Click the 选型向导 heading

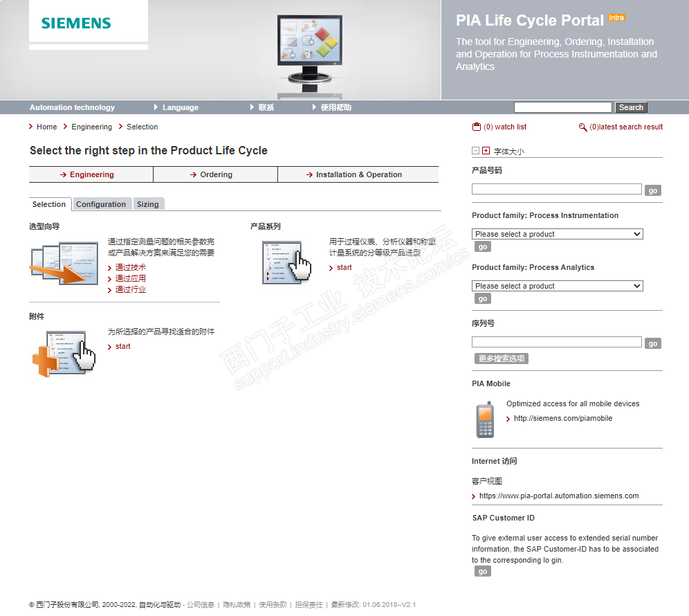pyautogui.click(x=44, y=226)
